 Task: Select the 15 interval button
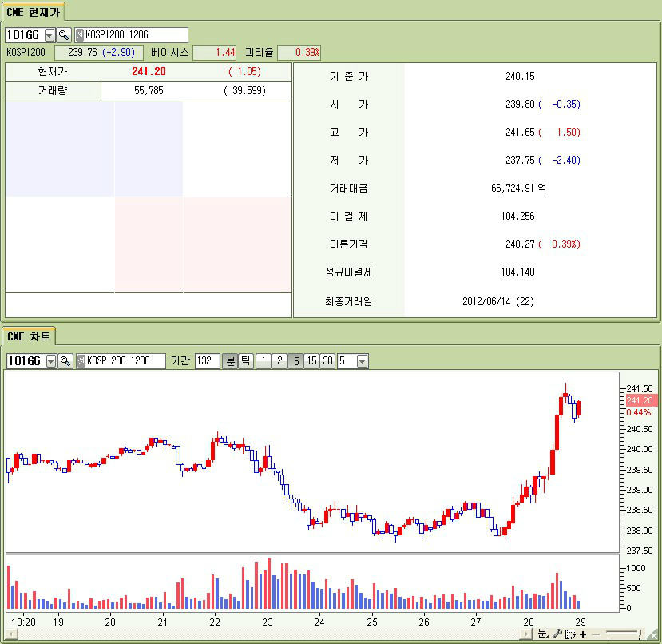[x=311, y=361]
